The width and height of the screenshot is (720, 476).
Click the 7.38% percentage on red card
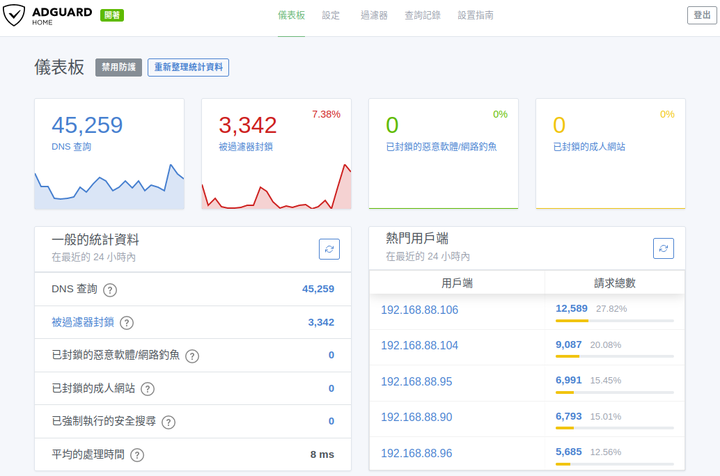[x=326, y=114]
